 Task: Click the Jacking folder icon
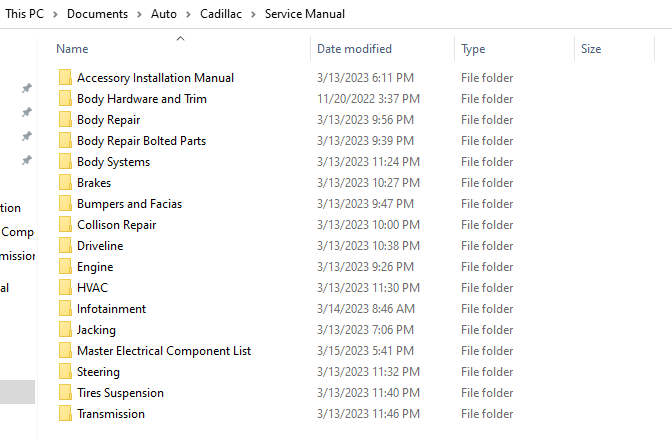click(x=65, y=329)
